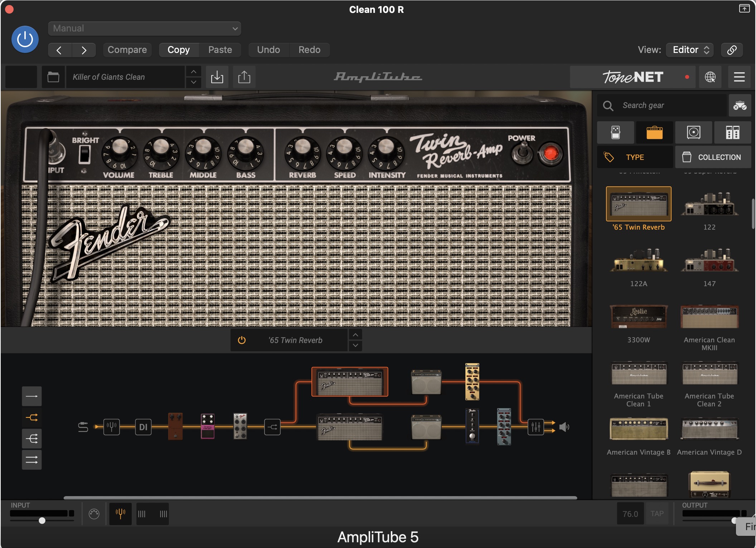Open the preset browser folder icon
The height and width of the screenshot is (548, 756).
point(53,77)
